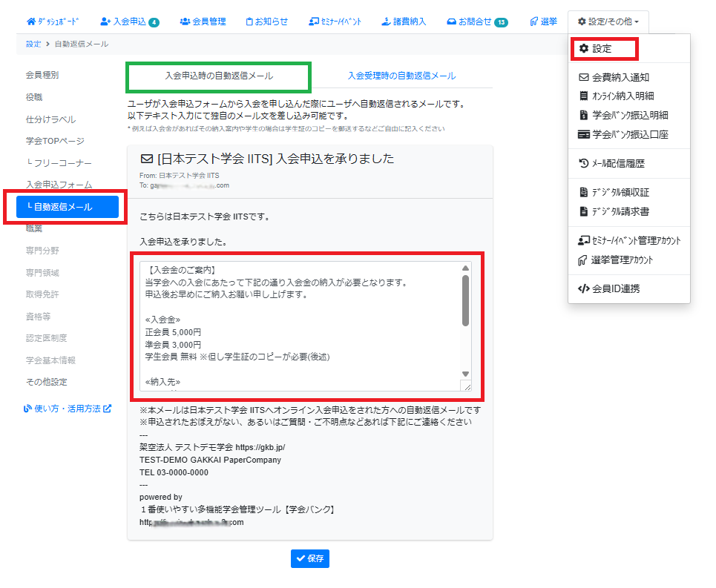Click the external link icon beside 使い方・活用方法

(108, 408)
